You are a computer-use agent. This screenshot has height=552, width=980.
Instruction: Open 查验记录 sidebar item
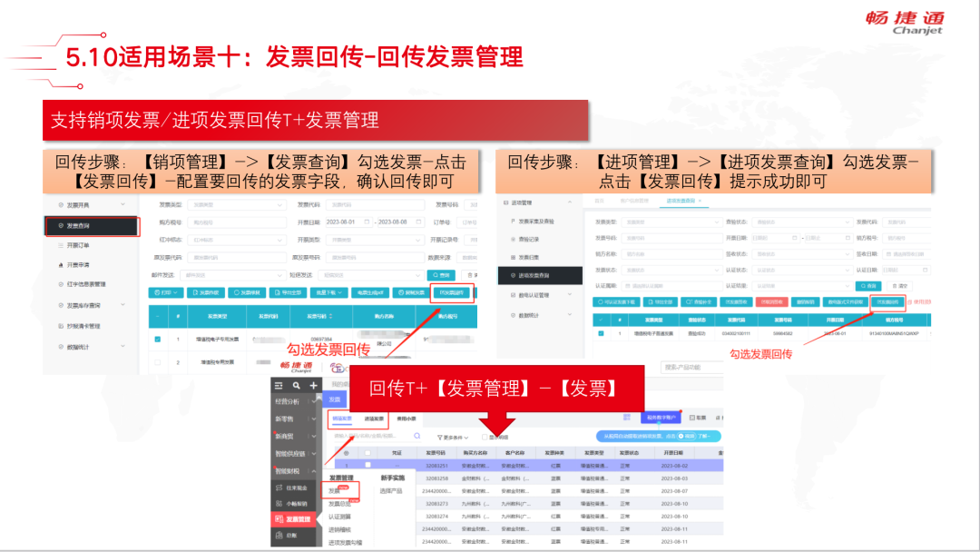pos(528,240)
